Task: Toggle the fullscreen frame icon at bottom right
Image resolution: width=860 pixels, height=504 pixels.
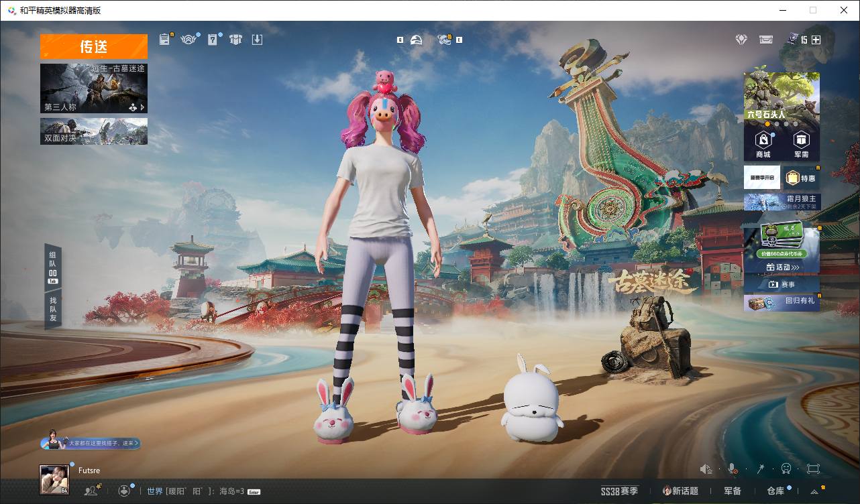Action: coord(813,469)
